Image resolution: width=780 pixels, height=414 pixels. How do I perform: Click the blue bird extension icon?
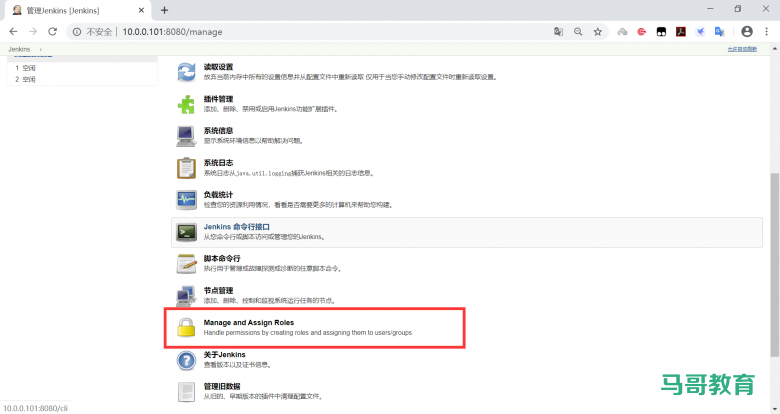coord(700,32)
